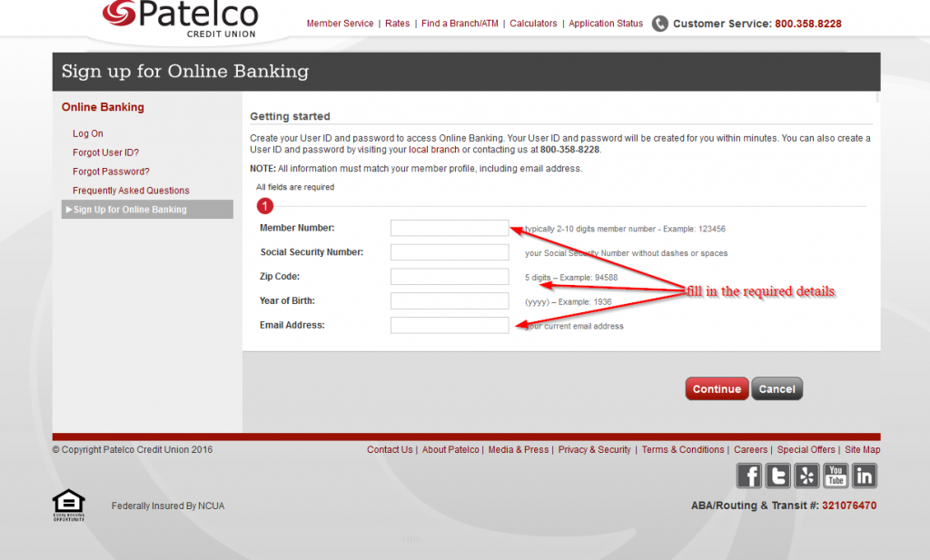Open the Facebook social icon
This screenshot has width=930, height=560.
click(x=749, y=476)
